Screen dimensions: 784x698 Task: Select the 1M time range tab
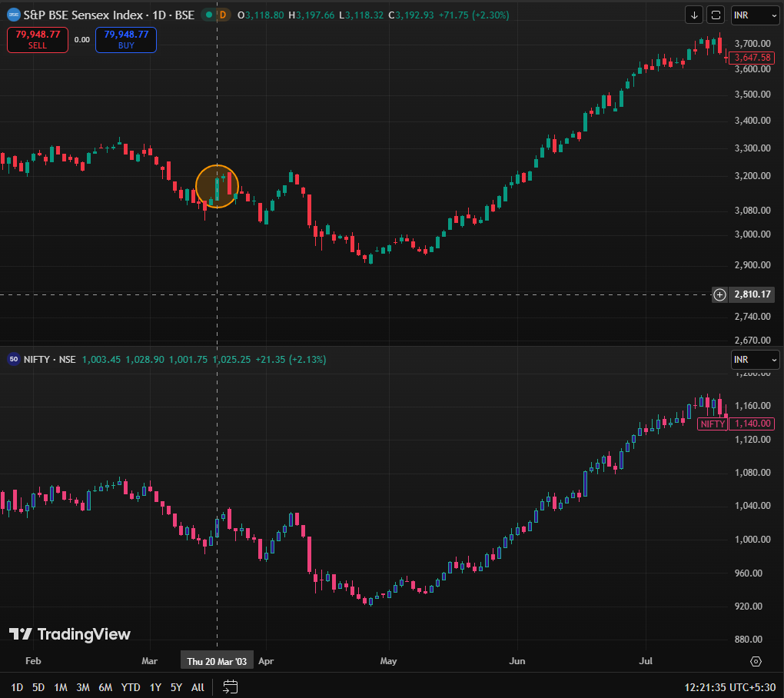point(61,686)
